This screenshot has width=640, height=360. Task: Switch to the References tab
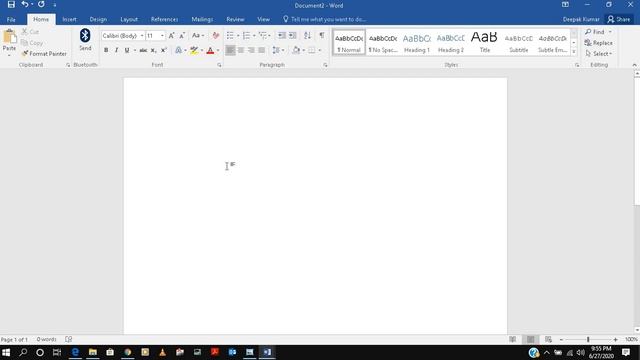point(164,19)
